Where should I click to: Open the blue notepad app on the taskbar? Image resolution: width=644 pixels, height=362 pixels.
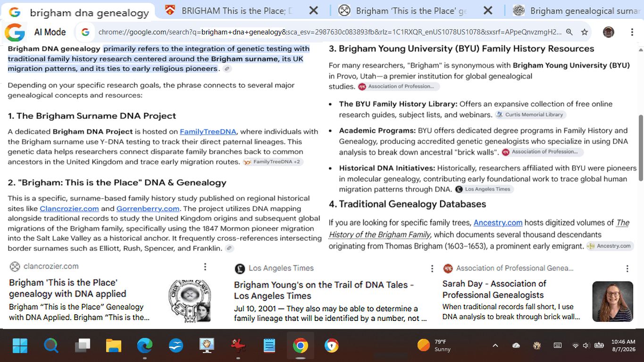click(269, 345)
